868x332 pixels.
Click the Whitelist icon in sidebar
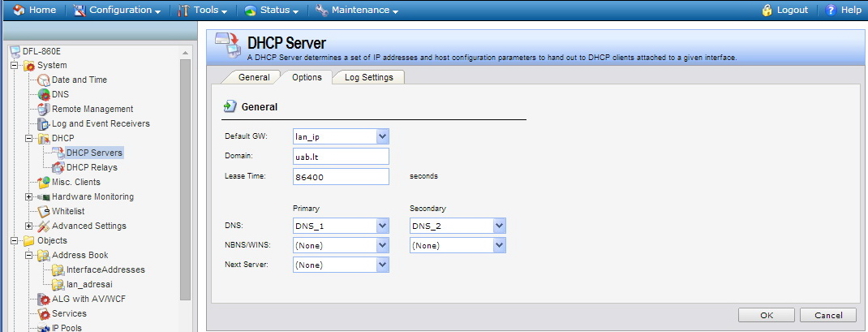pos(44,212)
